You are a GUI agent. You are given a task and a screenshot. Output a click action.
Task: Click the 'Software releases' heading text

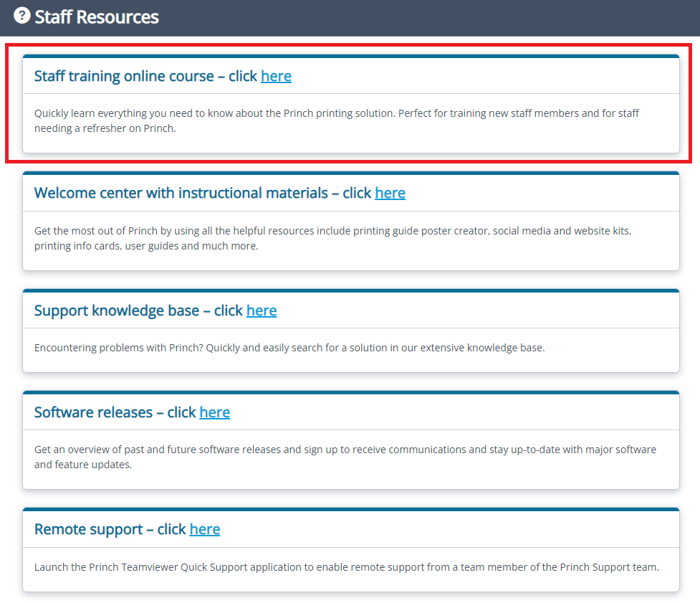tap(94, 412)
